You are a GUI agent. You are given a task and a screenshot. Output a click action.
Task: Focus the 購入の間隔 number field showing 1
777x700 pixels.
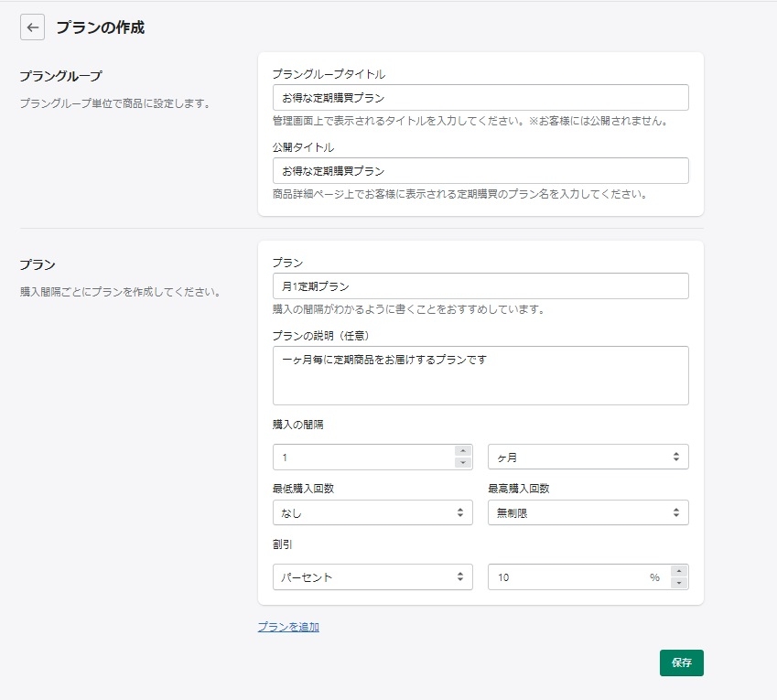(x=363, y=457)
